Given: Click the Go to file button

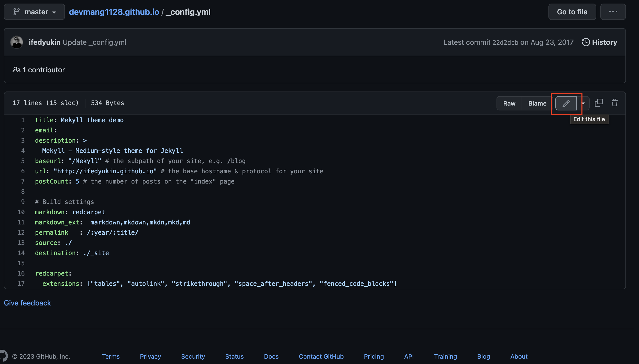Looking at the screenshot, I should click(572, 12).
